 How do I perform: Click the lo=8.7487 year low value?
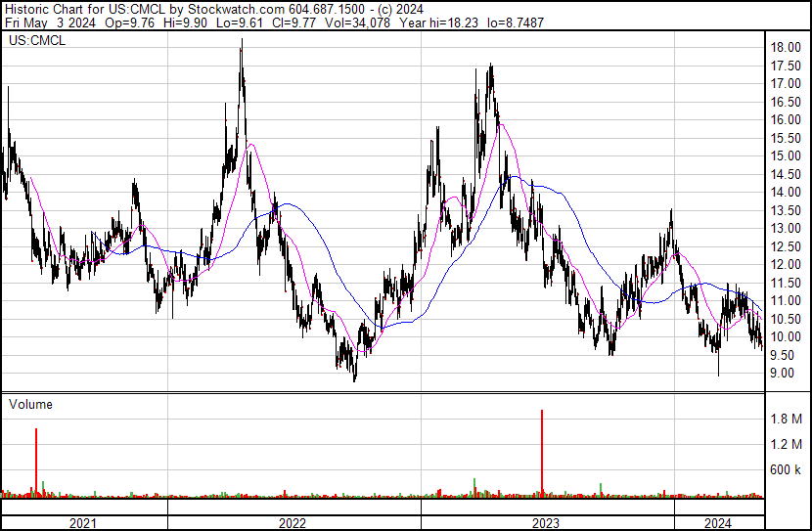coord(516,22)
